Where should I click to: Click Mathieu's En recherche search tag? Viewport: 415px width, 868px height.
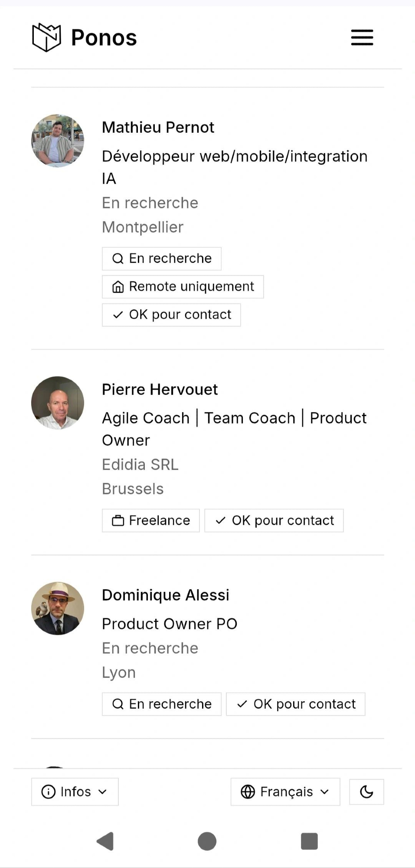(x=161, y=259)
